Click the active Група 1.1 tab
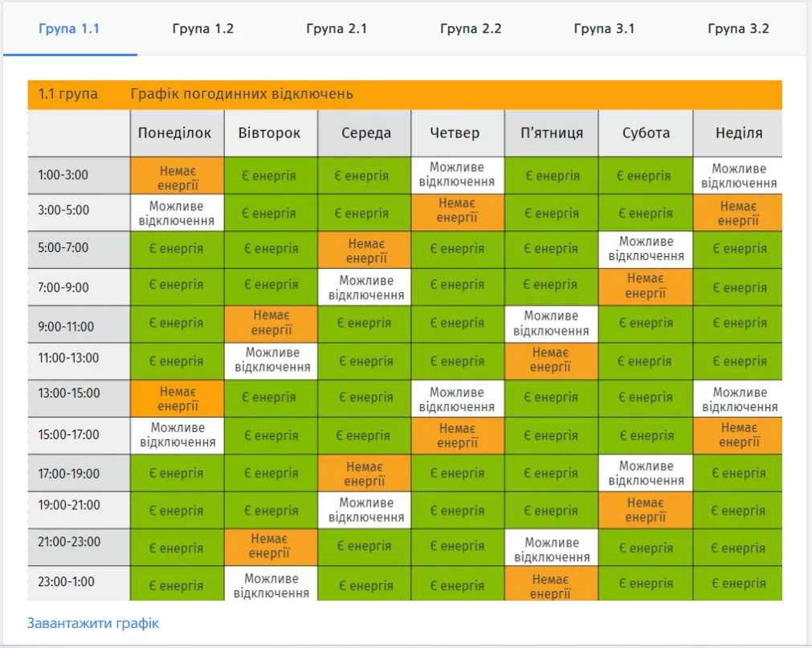 click(x=69, y=29)
